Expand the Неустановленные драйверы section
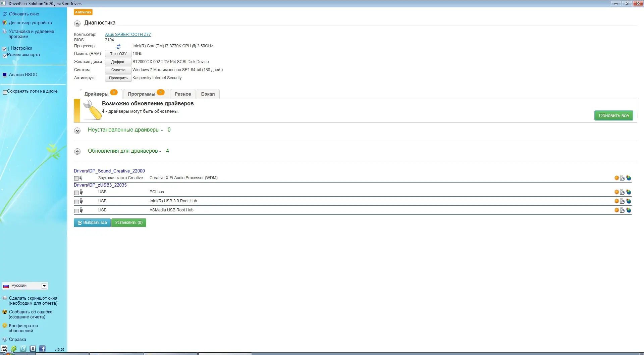The width and height of the screenshot is (644, 355). tap(77, 131)
